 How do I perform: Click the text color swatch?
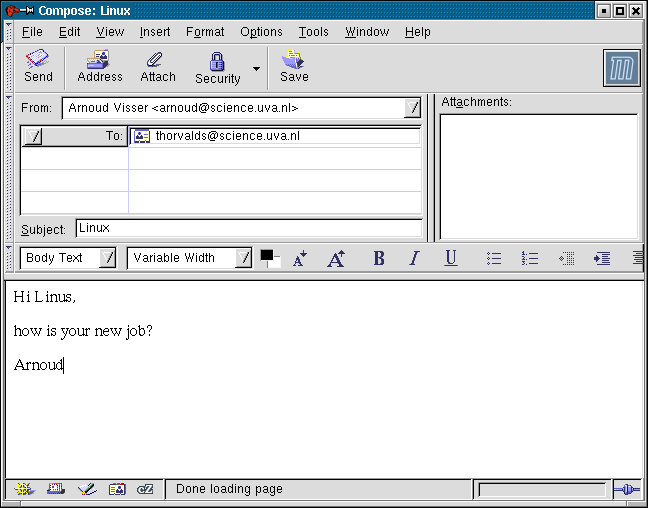pyautogui.click(x=267, y=256)
